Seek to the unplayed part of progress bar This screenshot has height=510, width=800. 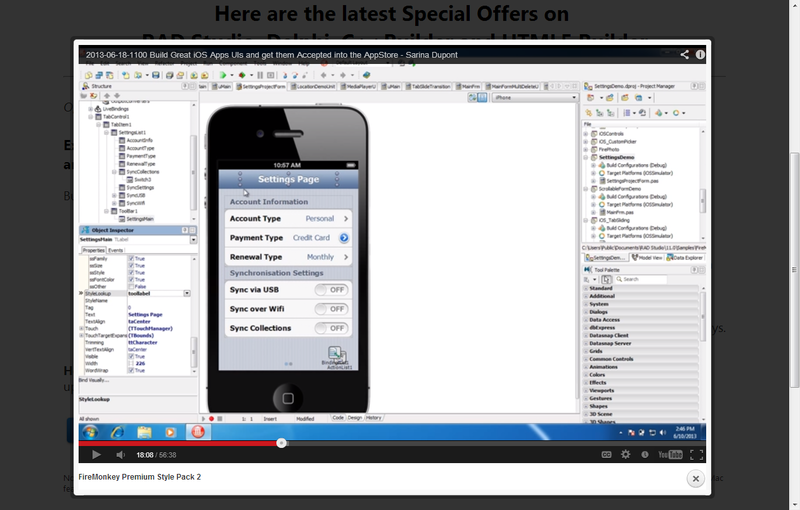pyautogui.click(x=495, y=443)
